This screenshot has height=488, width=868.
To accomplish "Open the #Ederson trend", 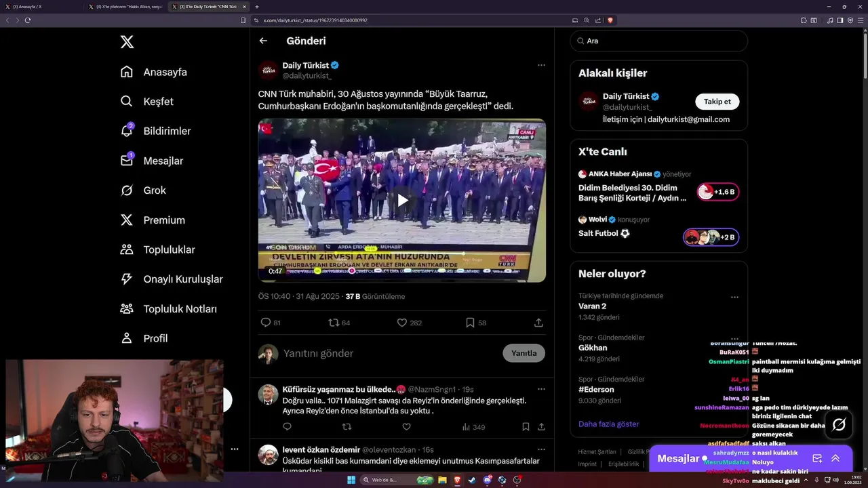I will coord(596,390).
